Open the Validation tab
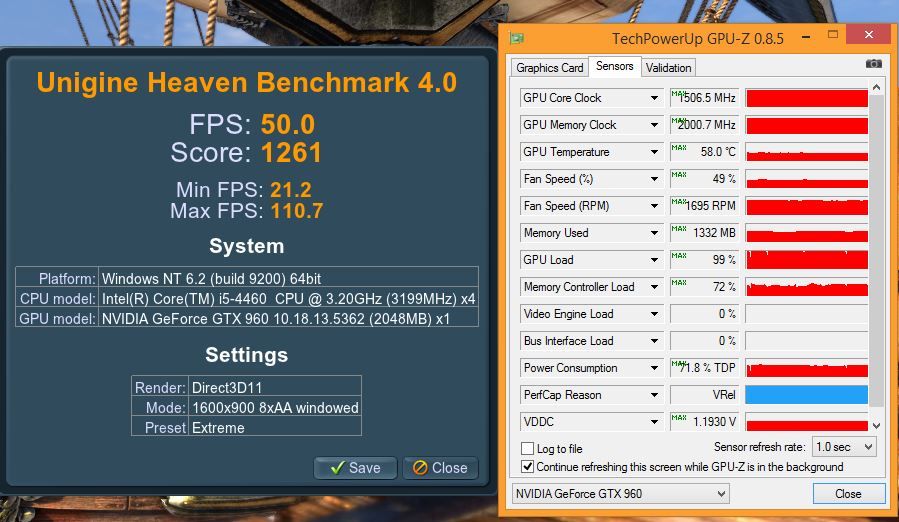 (668, 68)
